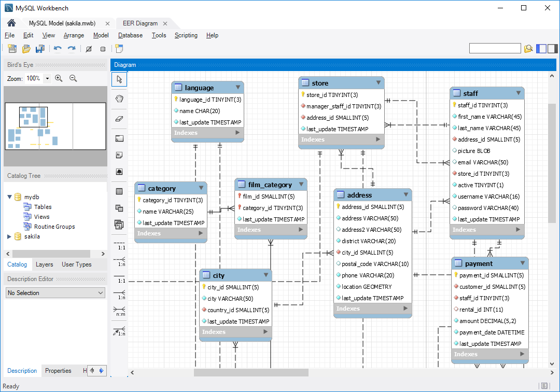Toggle the grid display button
560x392 pixels.
103,48
